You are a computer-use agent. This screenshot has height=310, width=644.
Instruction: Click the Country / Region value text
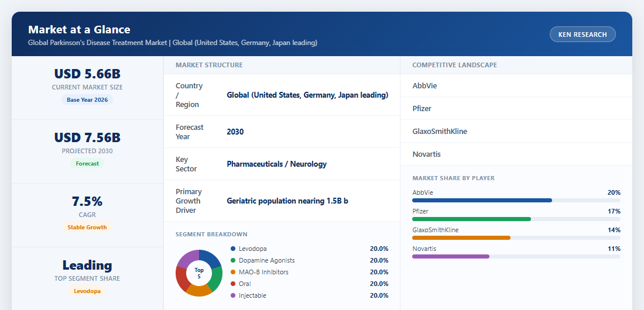(x=307, y=95)
